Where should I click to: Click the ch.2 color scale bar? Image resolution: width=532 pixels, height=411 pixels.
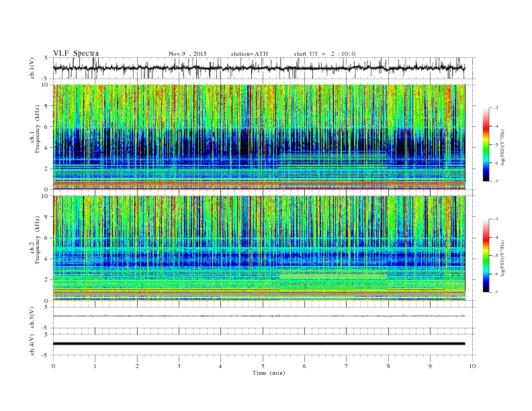(486, 255)
